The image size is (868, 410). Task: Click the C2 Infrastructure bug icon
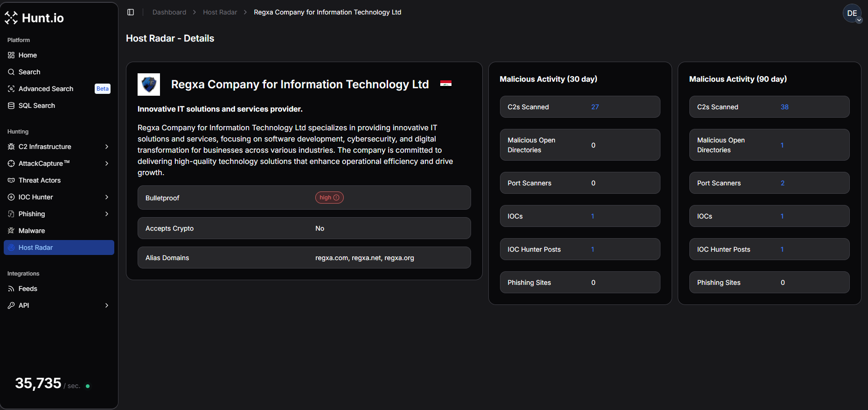tap(11, 147)
